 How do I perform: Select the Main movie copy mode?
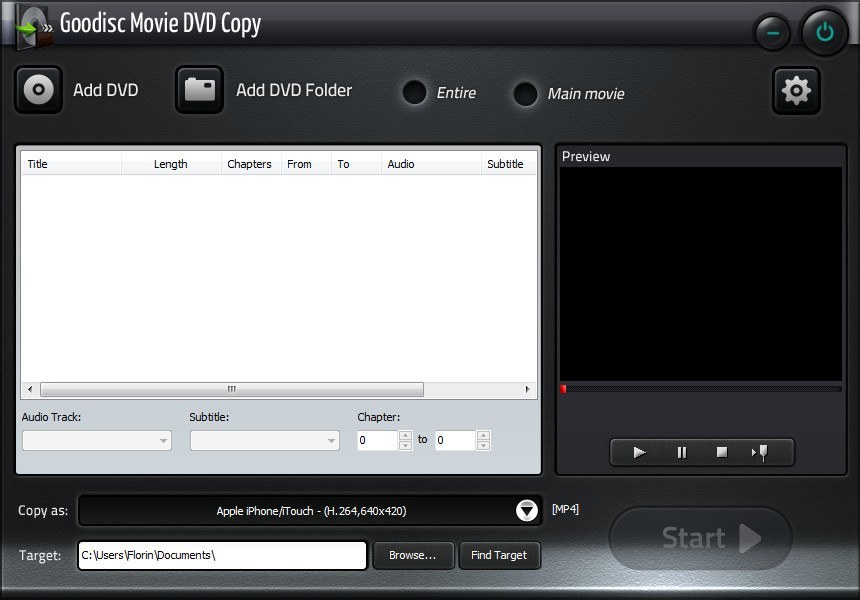click(525, 95)
